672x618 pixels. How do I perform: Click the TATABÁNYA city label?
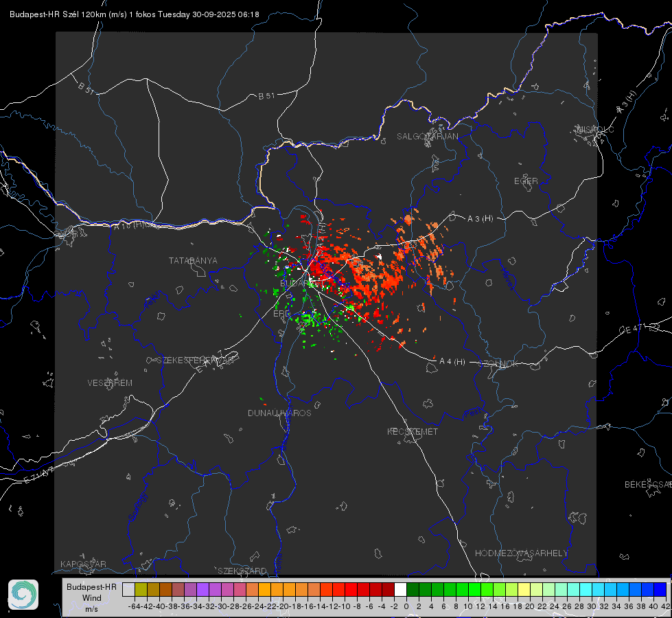tap(193, 261)
